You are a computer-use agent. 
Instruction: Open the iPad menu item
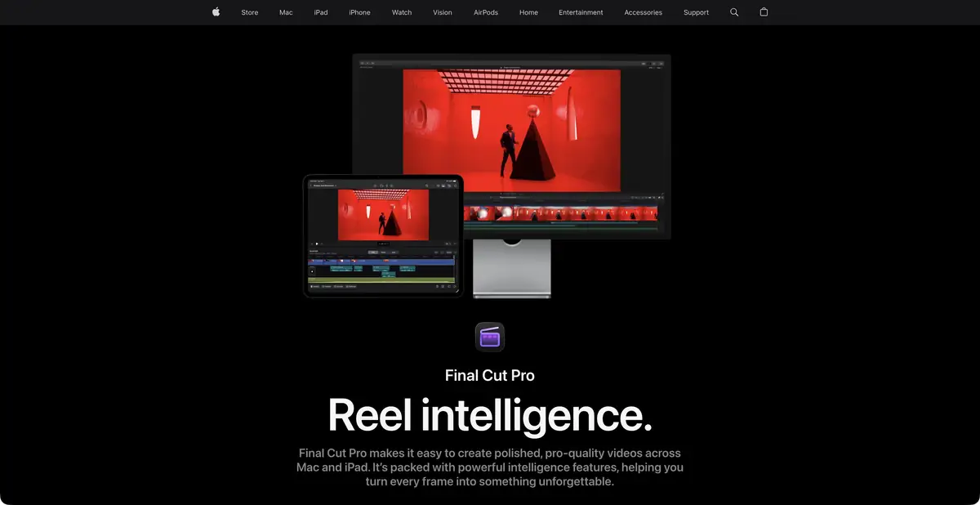(321, 12)
